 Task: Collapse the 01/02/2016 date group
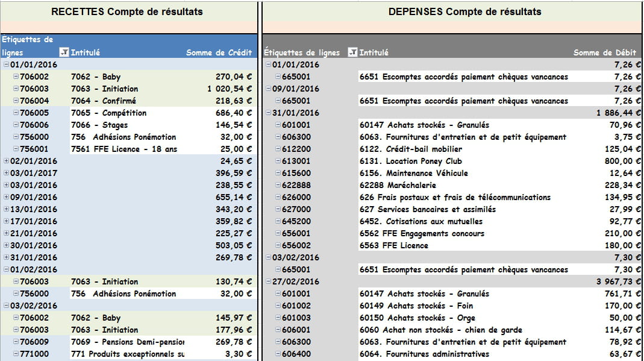(x=6, y=269)
